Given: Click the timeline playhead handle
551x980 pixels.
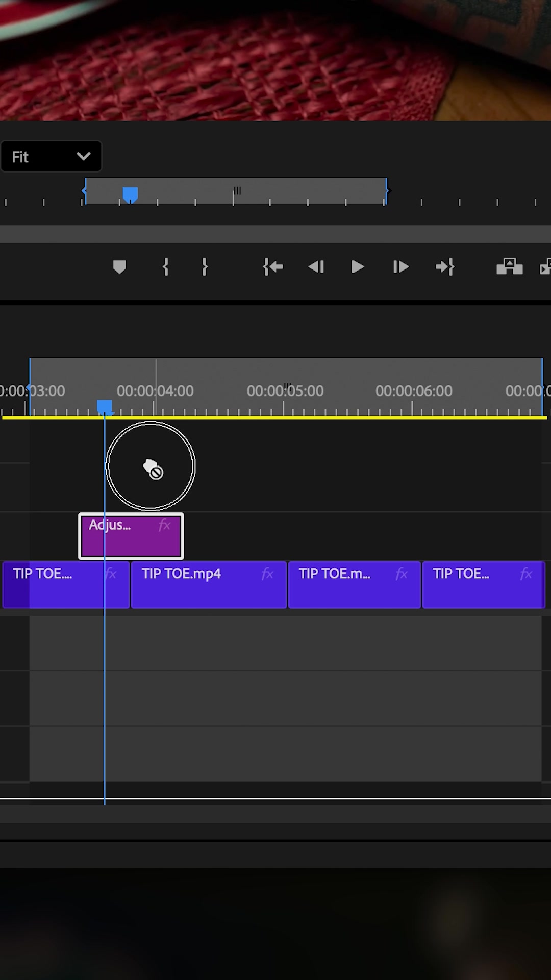Looking at the screenshot, I should pos(105,407).
